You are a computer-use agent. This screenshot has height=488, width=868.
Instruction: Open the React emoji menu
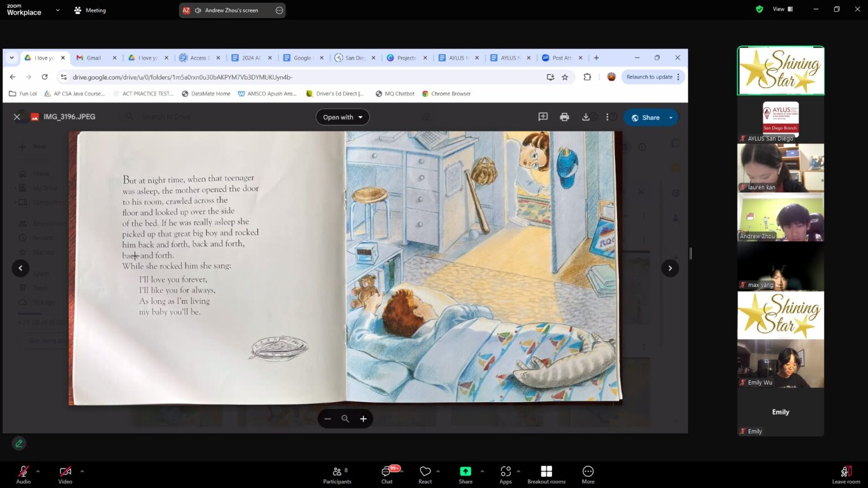[x=425, y=474]
